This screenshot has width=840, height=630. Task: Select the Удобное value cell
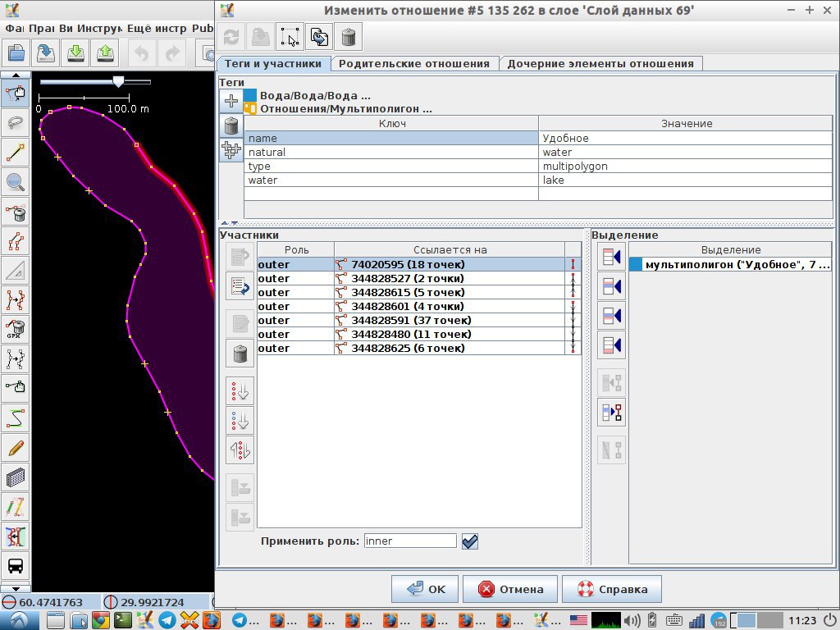(x=686, y=138)
